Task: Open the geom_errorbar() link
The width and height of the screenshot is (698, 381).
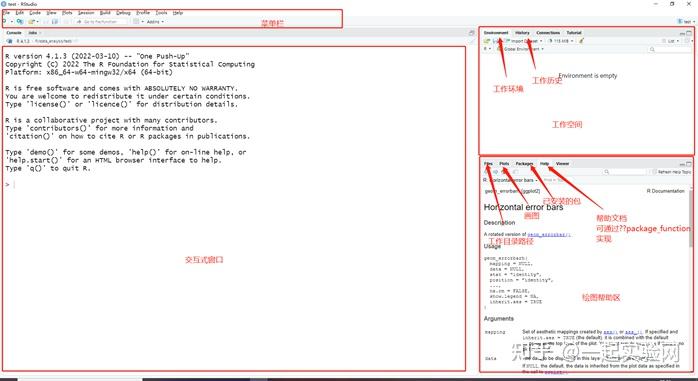Action: tap(549, 234)
